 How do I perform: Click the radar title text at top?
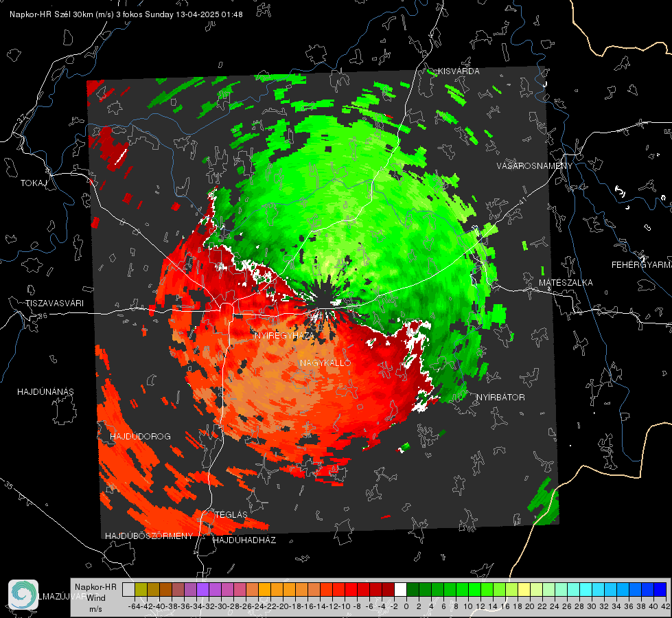point(126,14)
